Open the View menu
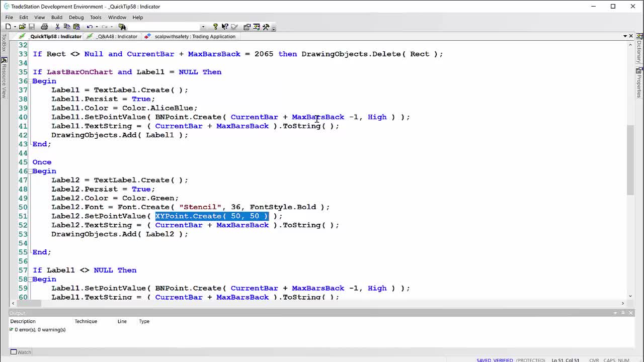This screenshot has width=644, height=362. pos(39,17)
